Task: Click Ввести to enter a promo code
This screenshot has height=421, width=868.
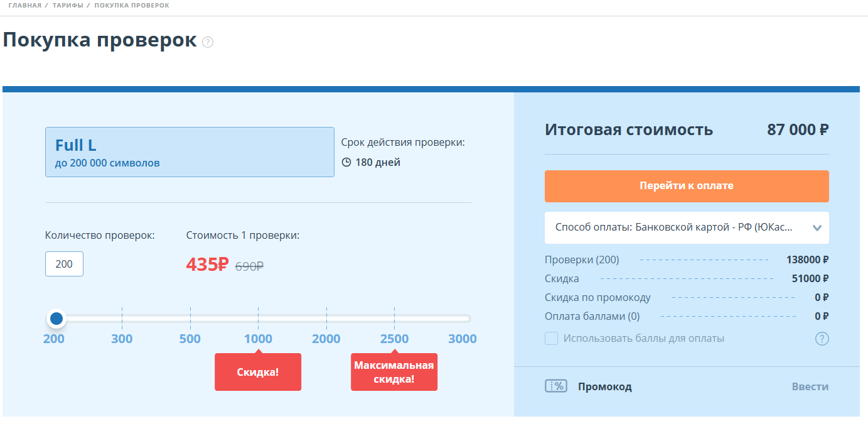Action: click(810, 386)
